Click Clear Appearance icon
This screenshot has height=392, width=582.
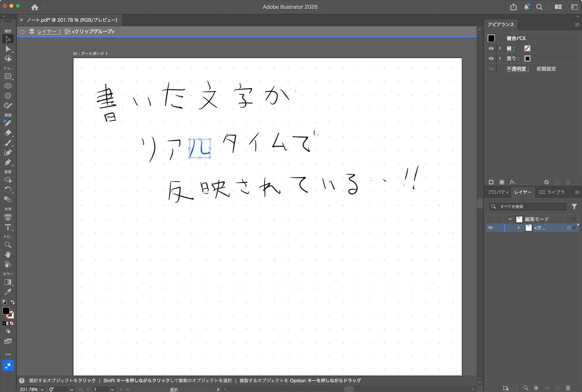547,182
